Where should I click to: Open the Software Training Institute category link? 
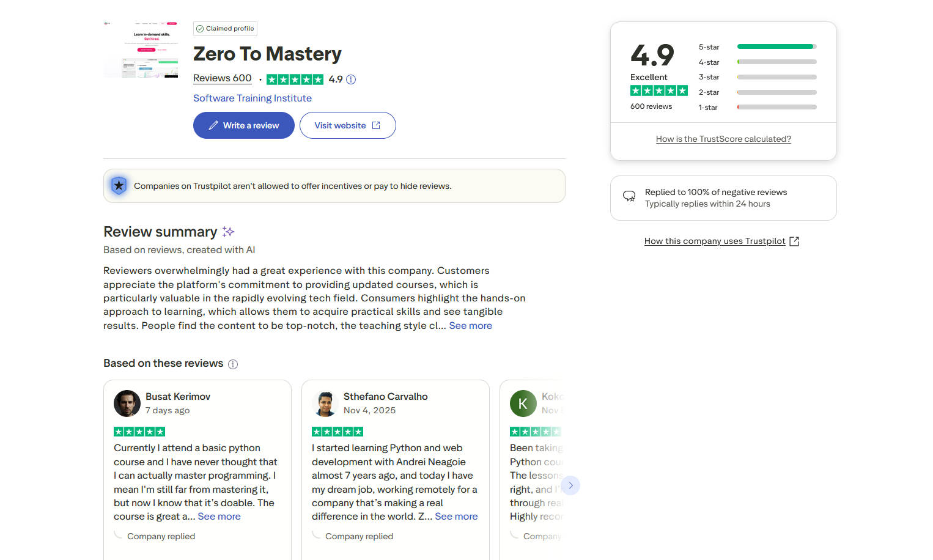coord(253,98)
